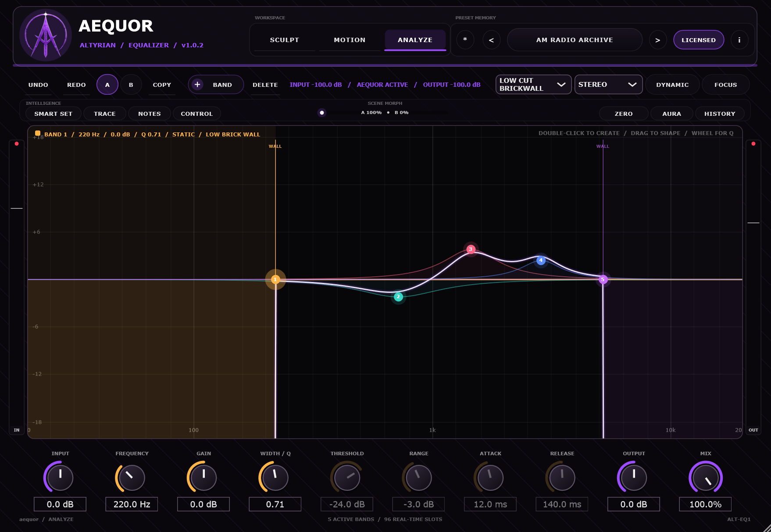Viewport: 771px width, 532px height.
Task: Click DELETE to remove band
Action: (265, 85)
